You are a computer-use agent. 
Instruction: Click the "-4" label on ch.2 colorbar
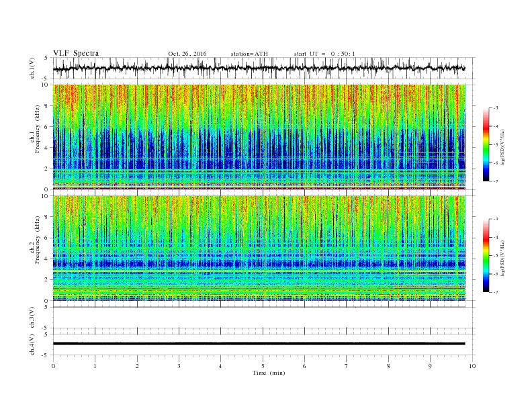click(x=496, y=237)
